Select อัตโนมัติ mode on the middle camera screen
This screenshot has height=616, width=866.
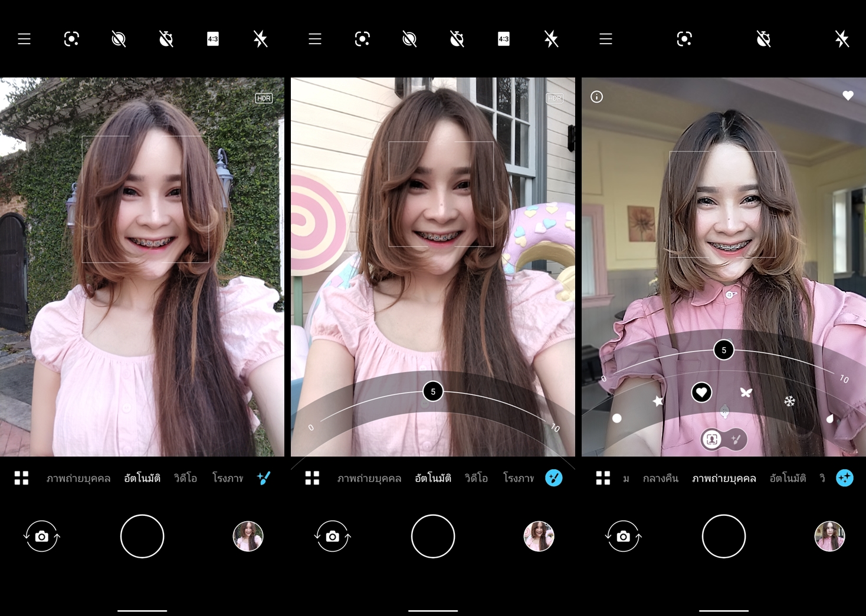point(433,478)
